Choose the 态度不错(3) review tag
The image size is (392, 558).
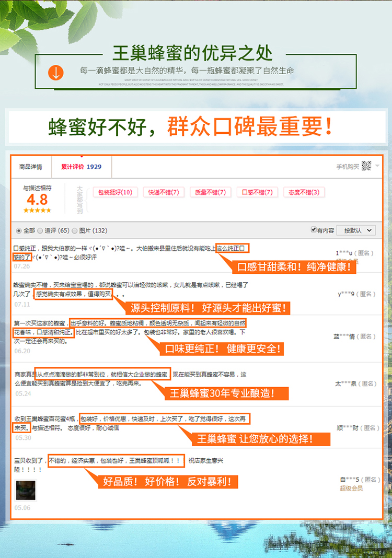click(x=304, y=192)
